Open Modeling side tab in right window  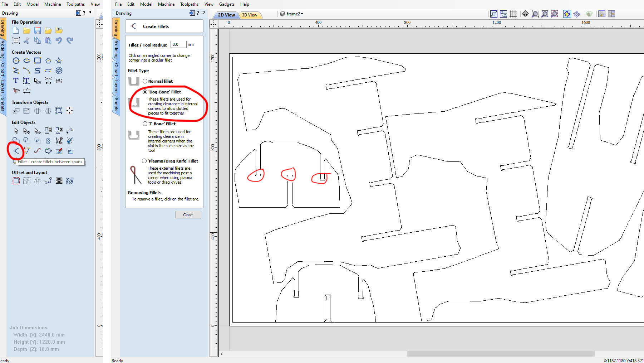click(116, 49)
